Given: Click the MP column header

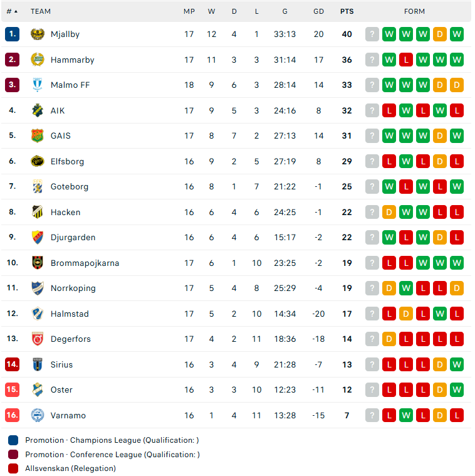Looking at the screenshot, I should 189,11.
